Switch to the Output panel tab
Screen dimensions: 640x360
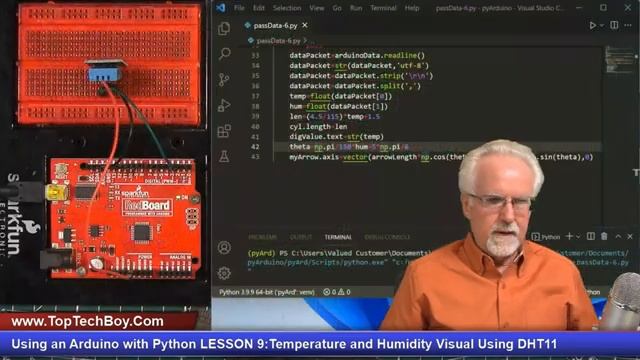click(x=301, y=237)
